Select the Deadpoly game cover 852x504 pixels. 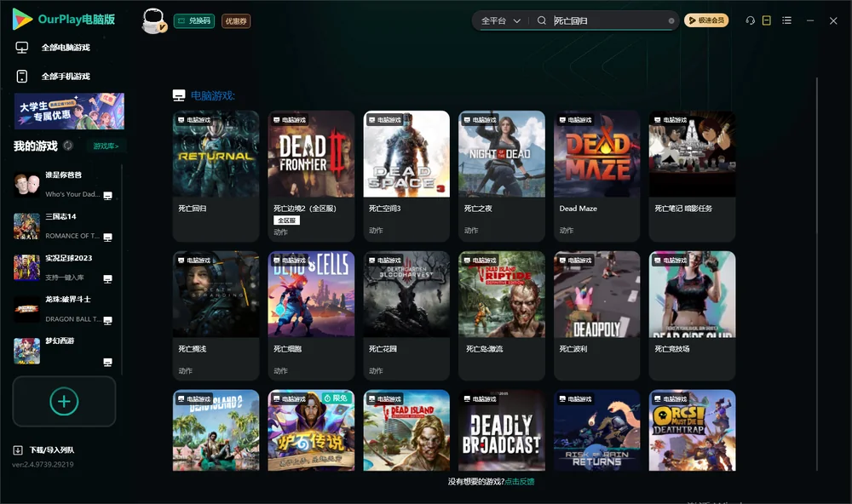pos(597,295)
